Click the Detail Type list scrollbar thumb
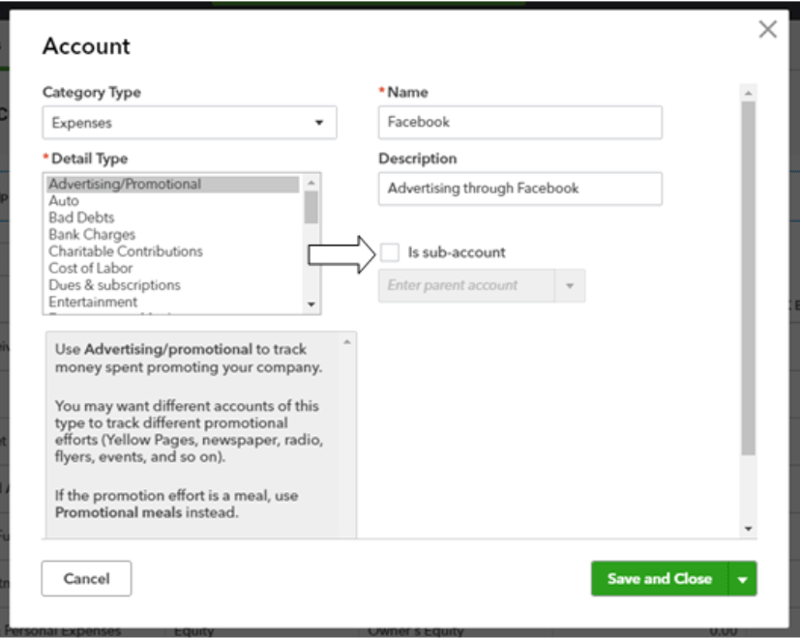 click(311, 207)
